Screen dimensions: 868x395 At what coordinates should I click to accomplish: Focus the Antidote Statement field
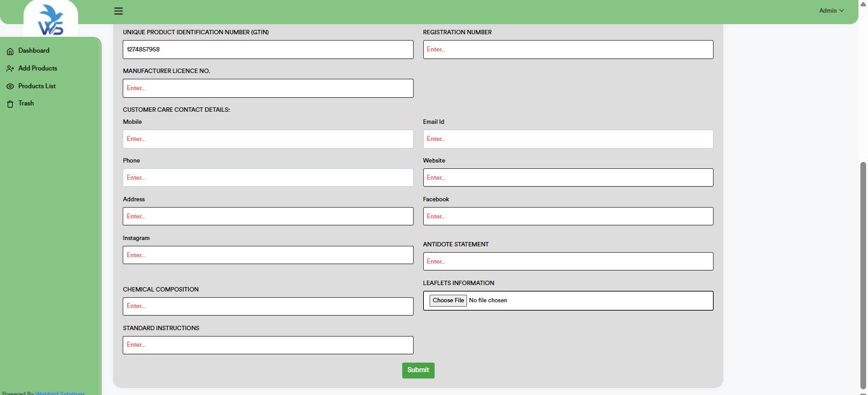tap(567, 261)
